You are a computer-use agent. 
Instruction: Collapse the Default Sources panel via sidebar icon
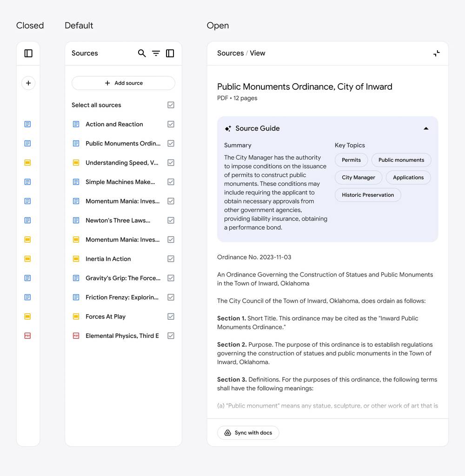pyautogui.click(x=170, y=53)
